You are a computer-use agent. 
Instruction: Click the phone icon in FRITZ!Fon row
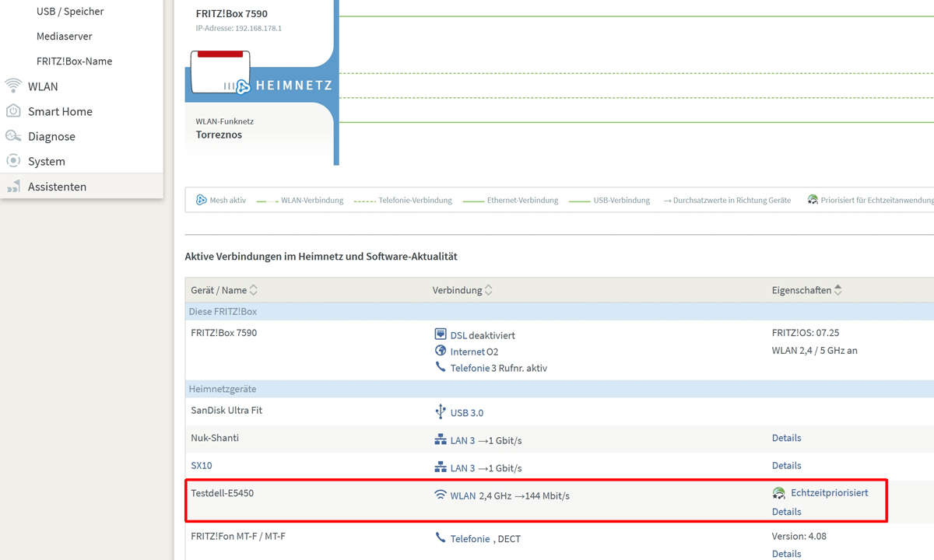[x=441, y=537]
